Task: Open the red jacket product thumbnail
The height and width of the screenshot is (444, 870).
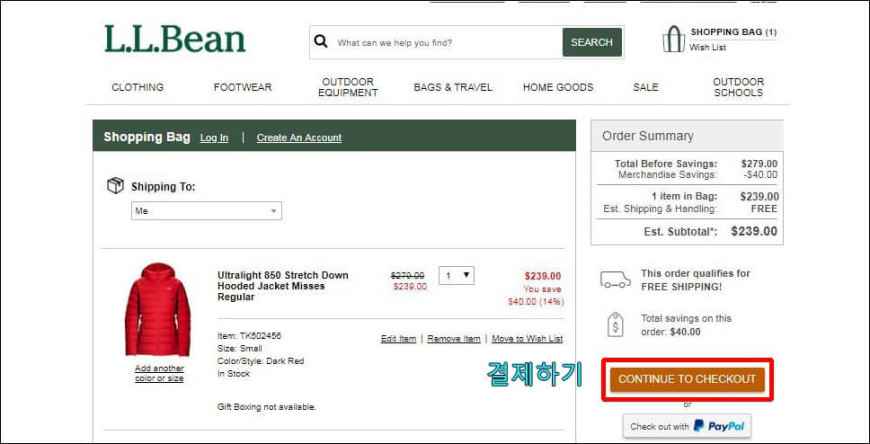Action: click(158, 310)
